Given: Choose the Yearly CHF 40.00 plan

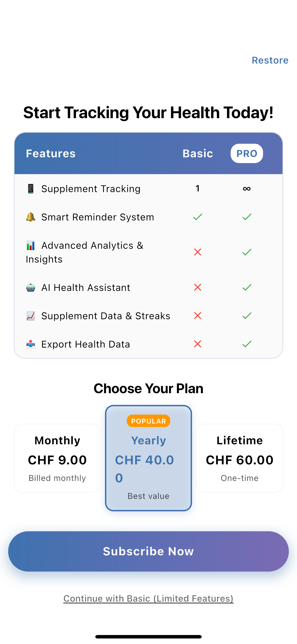Looking at the screenshot, I should tap(148, 458).
